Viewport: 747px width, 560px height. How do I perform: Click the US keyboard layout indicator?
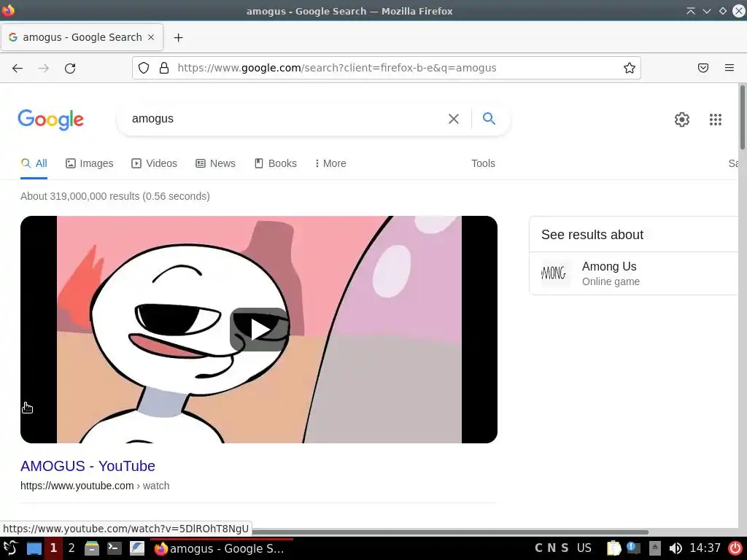[x=584, y=548]
